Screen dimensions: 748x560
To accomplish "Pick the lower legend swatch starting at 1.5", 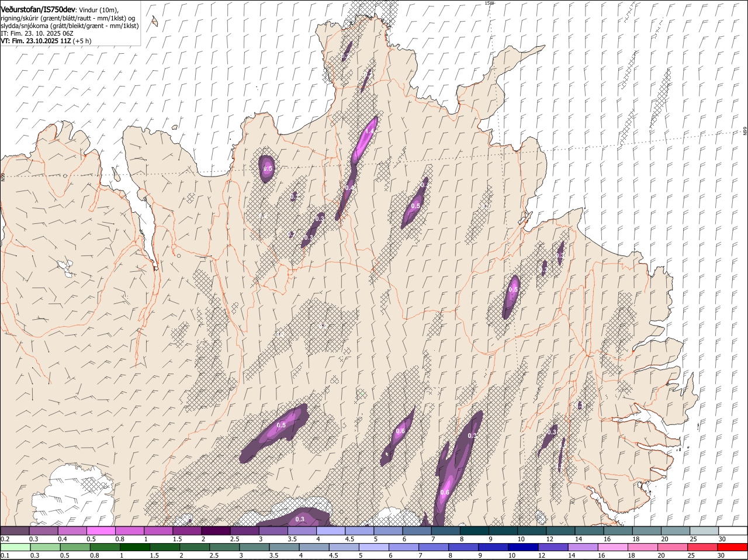I will 164,547.
